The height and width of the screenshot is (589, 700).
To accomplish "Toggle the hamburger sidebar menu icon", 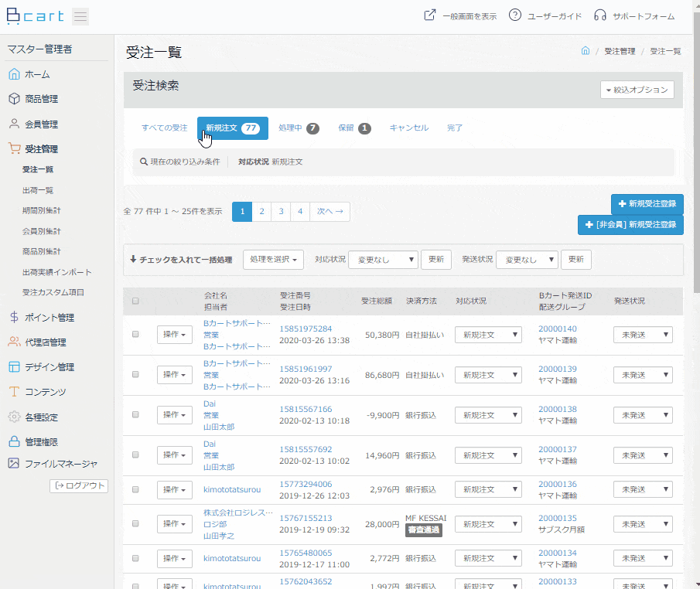I will pos(80,16).
